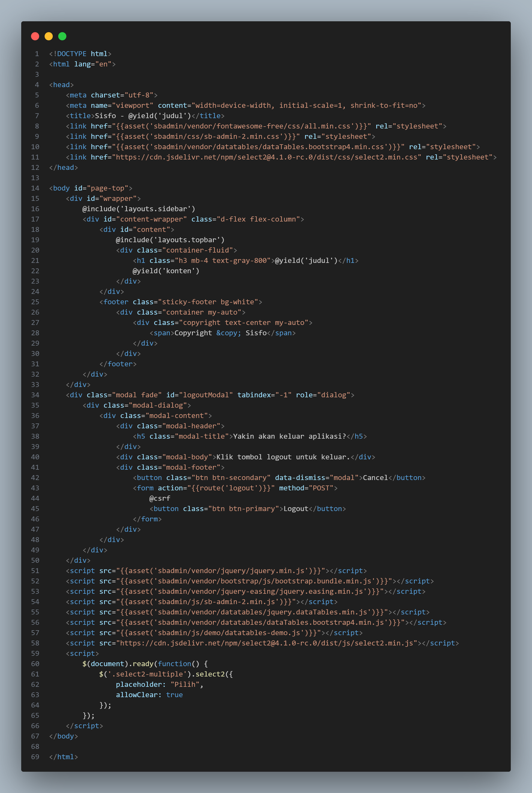Click the id="page-top" attribute

[x=101, y=188]
